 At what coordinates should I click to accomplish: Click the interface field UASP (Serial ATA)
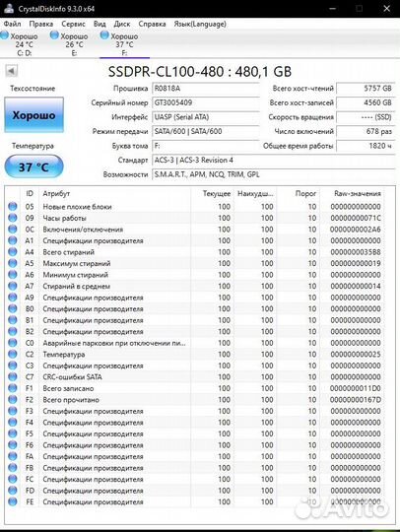(x=206, y=117)
